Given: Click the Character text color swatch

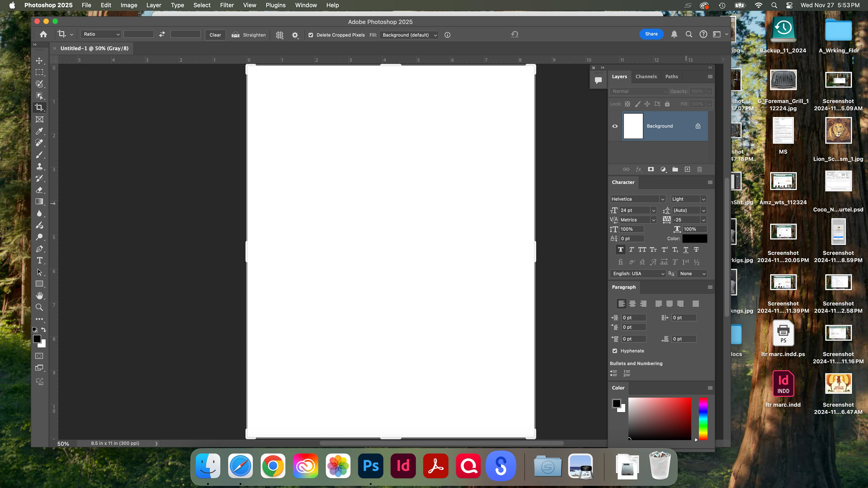Looking at the screenshot, I should [x=695, y=239].
